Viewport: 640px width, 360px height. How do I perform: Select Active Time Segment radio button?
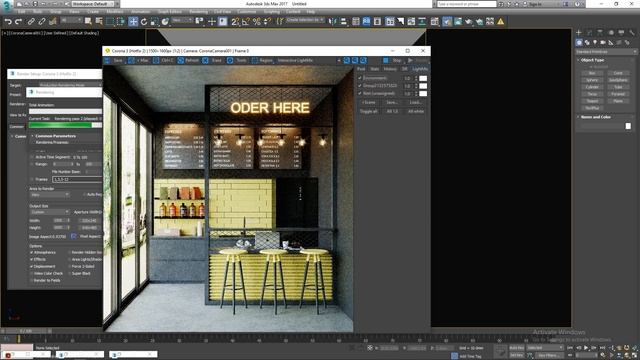pyautogui.click(x=32, y=157)
